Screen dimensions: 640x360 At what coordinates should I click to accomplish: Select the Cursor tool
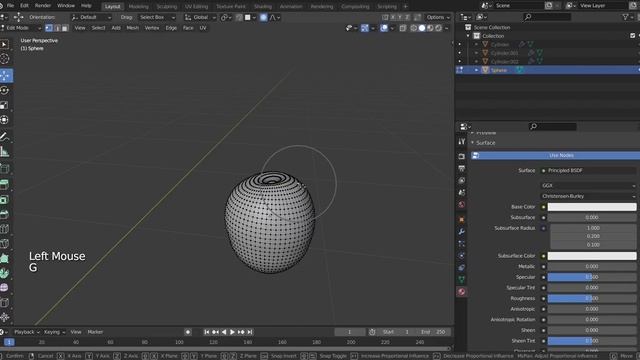click(x=5, y=59)
